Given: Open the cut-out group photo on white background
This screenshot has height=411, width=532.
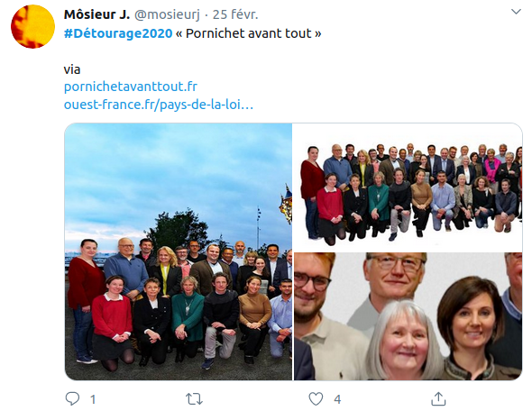Looking at the screenshot, I should [x=408, y=187].
